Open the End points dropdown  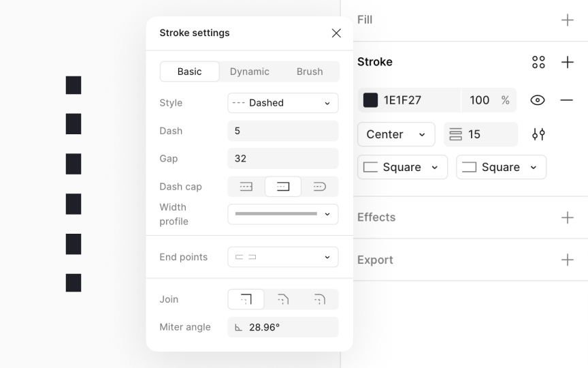(282, 257)
